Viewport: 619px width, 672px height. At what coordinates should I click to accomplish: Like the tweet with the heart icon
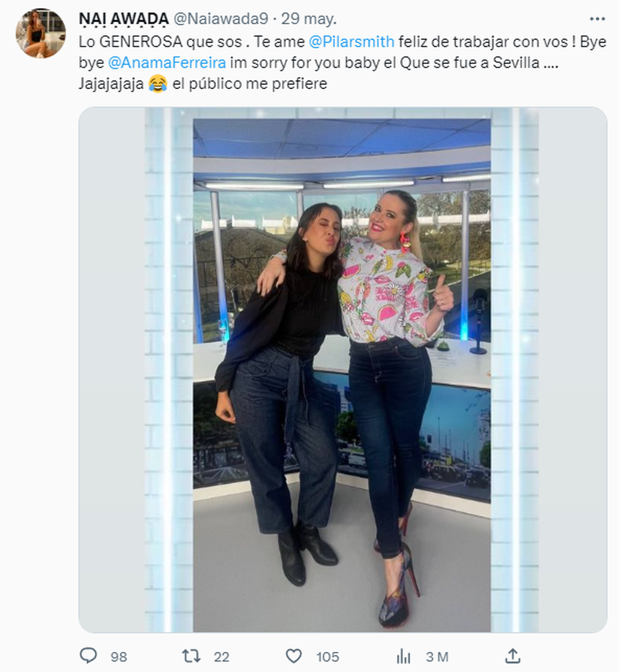(294, 656)
